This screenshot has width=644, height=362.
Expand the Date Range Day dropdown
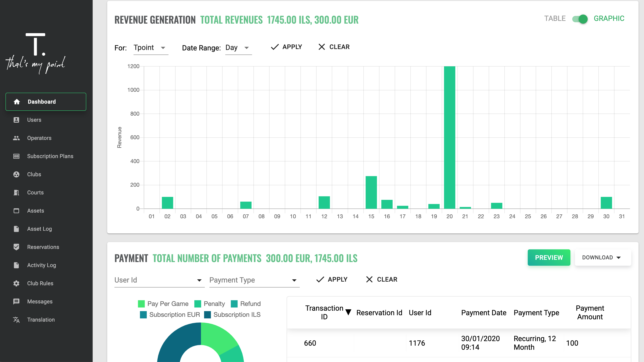(238, 48)
